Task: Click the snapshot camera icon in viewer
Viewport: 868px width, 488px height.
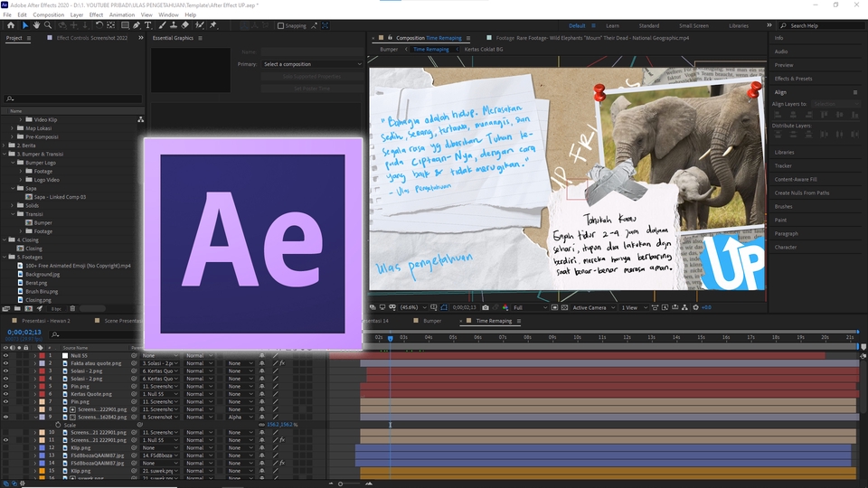Action: 486,307
